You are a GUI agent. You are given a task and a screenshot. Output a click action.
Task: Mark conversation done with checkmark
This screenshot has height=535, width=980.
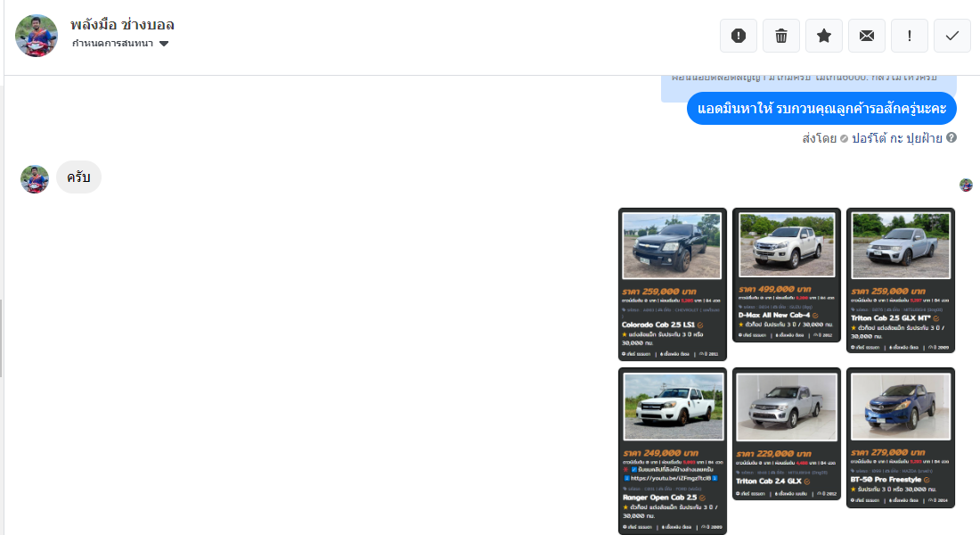(951, 36)
